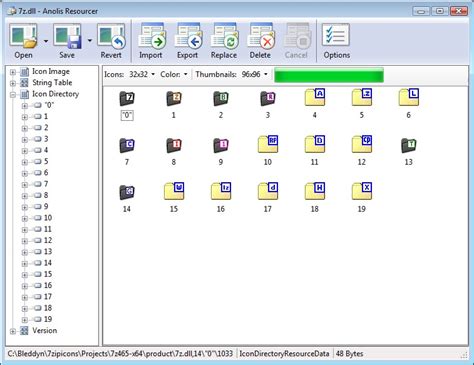474x365 pixels.
Task: Select icon thumbnail 1
Action: click(x=174, y=98)
